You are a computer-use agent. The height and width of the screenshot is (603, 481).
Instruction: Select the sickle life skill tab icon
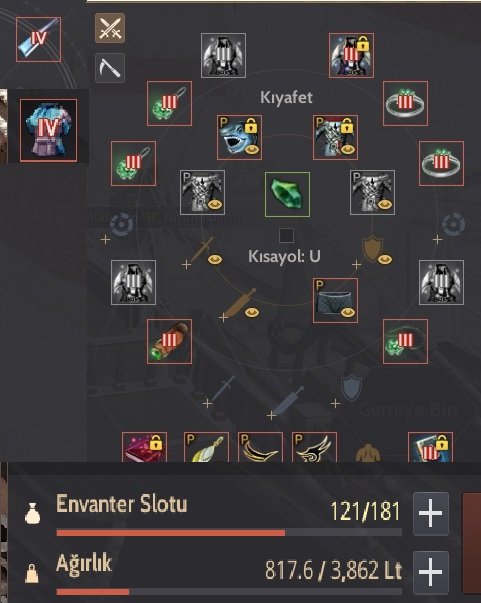click(x=110, y=68)
